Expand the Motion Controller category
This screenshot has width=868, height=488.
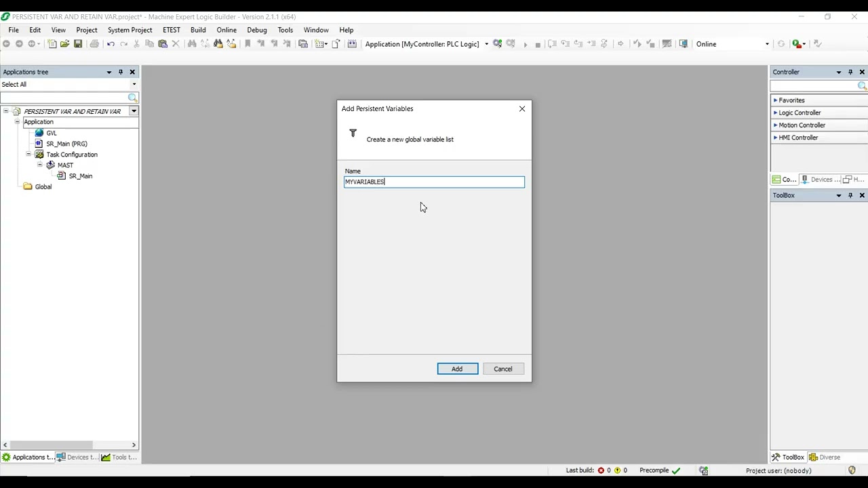[776, 125]
